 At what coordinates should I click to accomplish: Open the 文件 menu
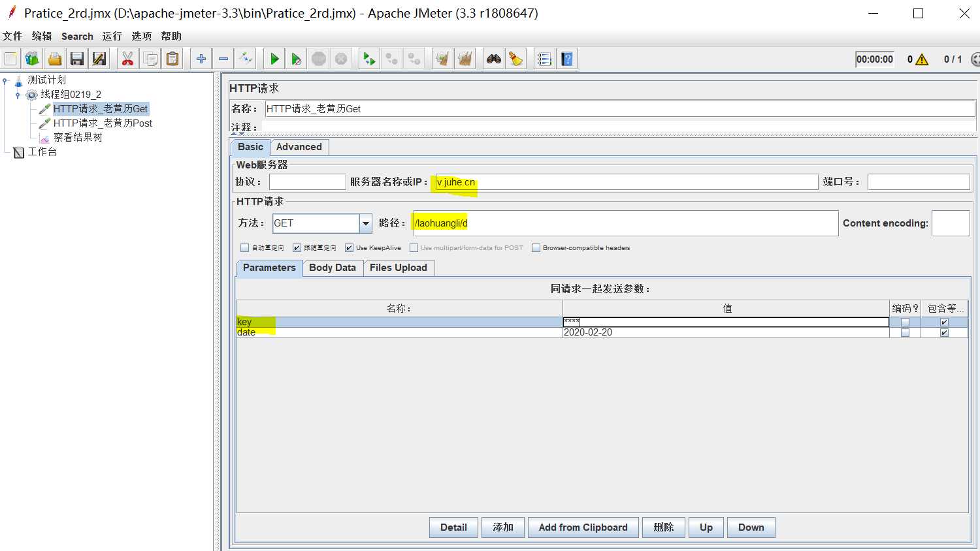(12, 36)
